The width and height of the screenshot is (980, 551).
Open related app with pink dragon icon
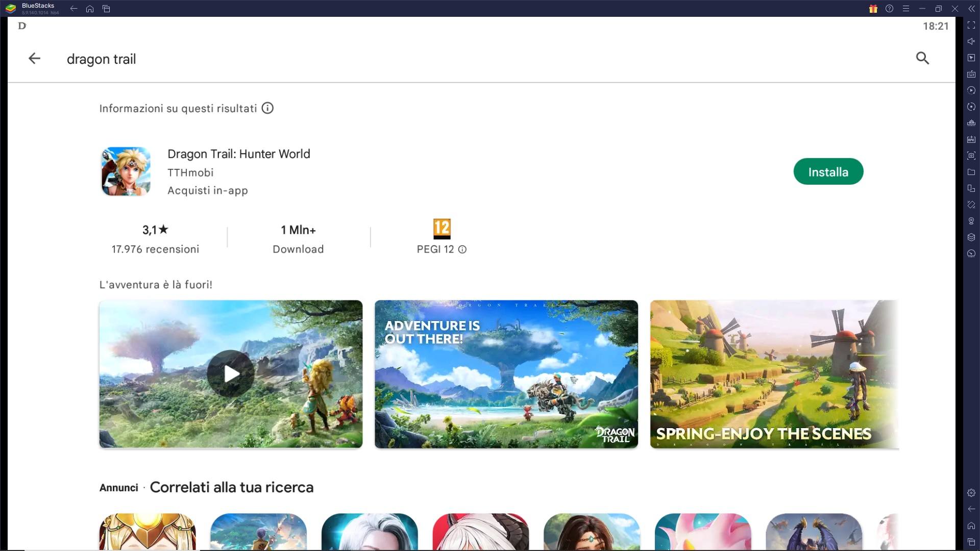tap(703, 531)
